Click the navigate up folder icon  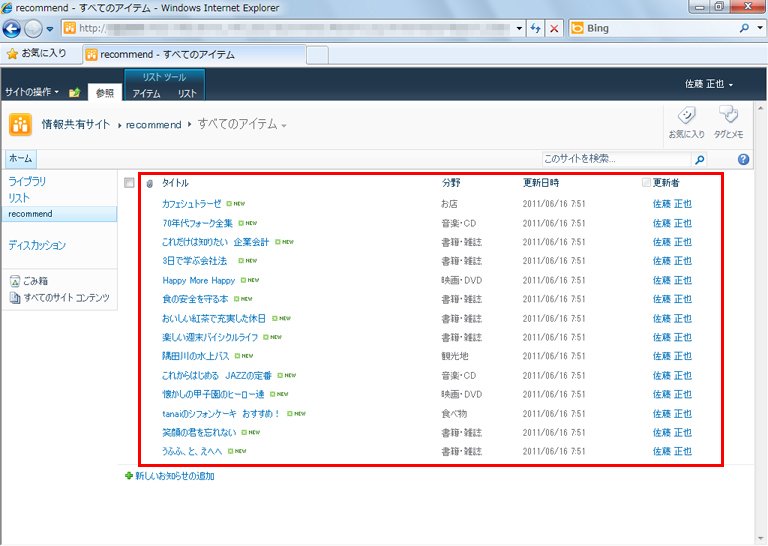pos(74,93)
